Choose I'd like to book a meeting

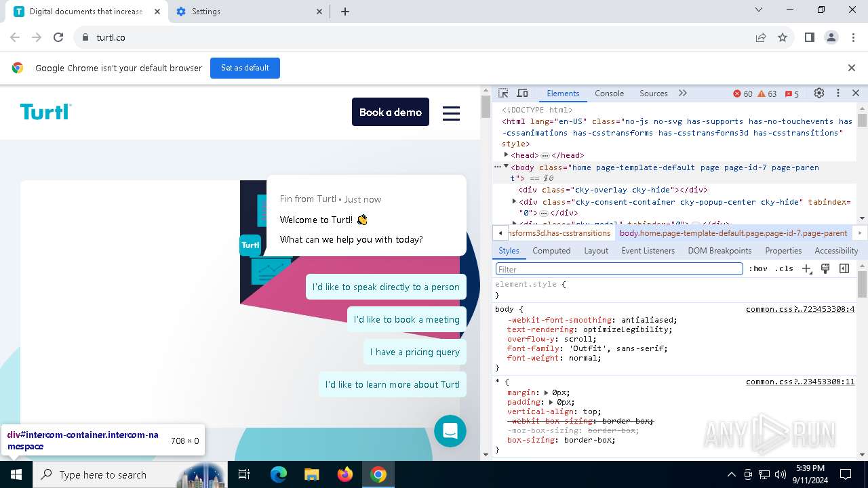(407, 319)
